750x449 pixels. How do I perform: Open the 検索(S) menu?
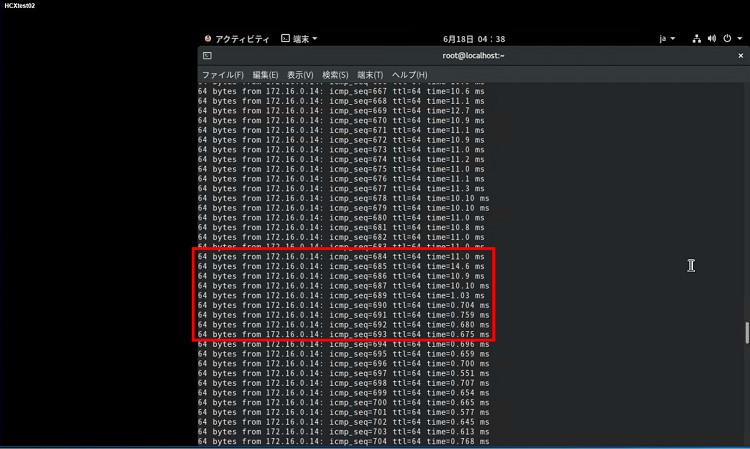(x=335, y=75)
